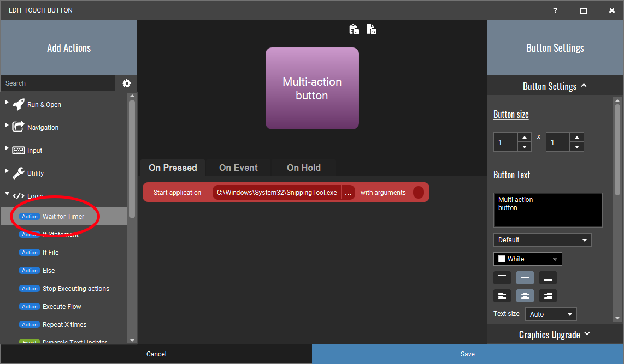This screenshot has height=364, width=624.
Task: Click the Save button
Action: pos(468,354)
